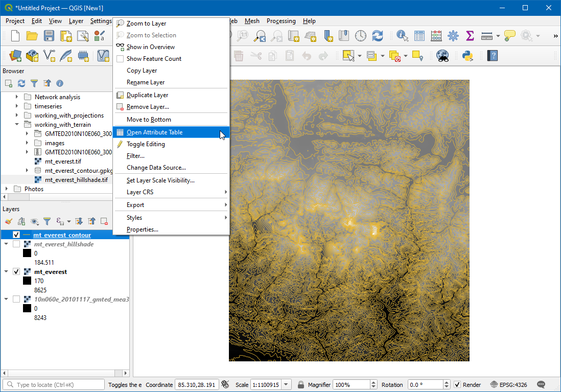This screenshot has width=561, height=392.
Task: Enable the mt_everest_hillshade layer checkbox
Action: click(16, 244)
